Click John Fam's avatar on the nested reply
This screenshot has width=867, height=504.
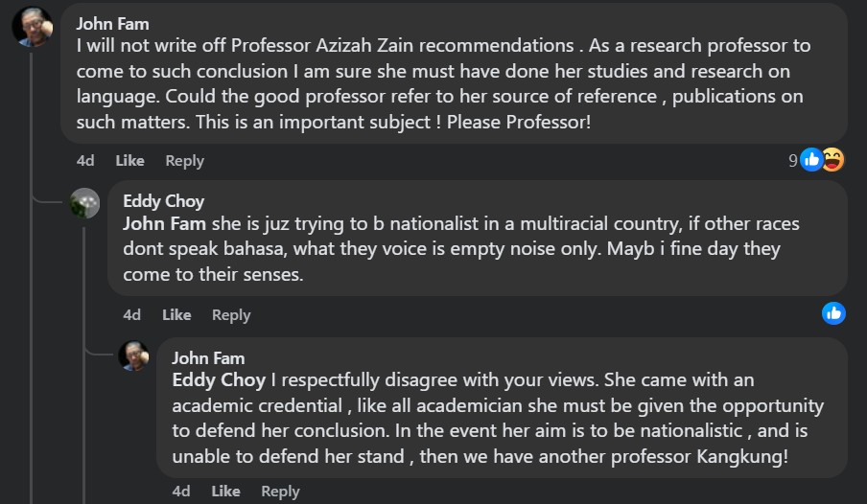click(x=134, y=355)
